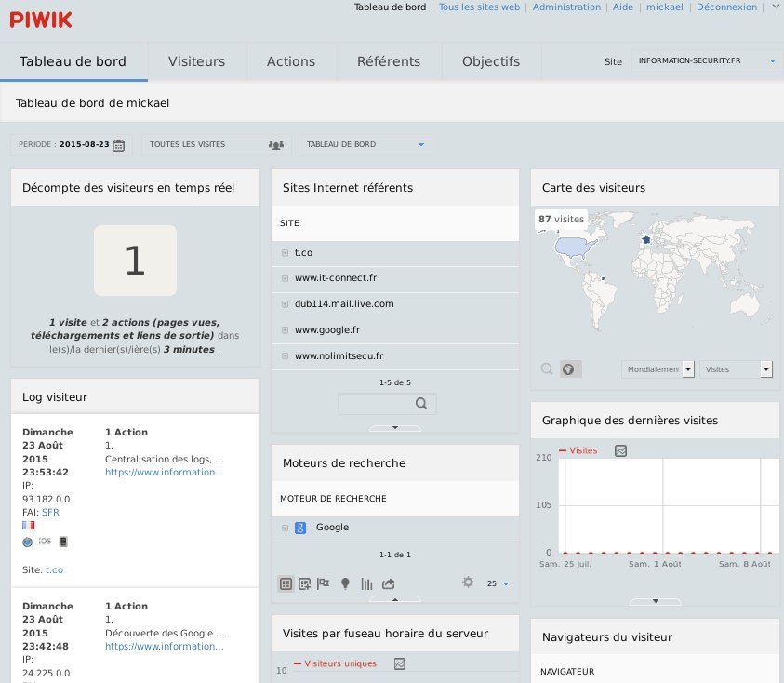The height and width of the screenshot is (683, 784).
Task: Click the search magnifier in referrer sites
Action: (421, 404)
